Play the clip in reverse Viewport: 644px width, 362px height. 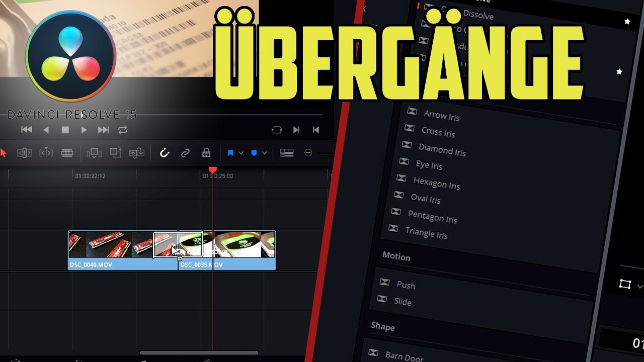(46, 130)
